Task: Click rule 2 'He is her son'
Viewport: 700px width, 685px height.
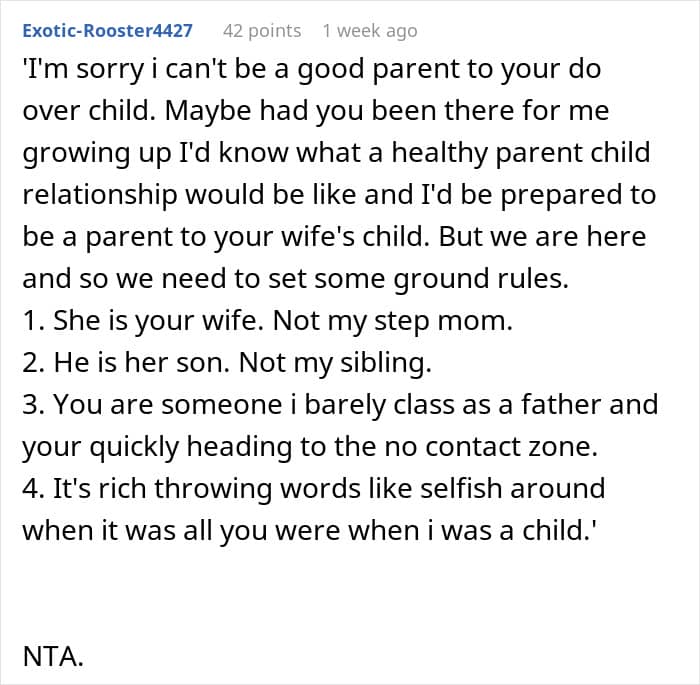Action: coord(227,364)
